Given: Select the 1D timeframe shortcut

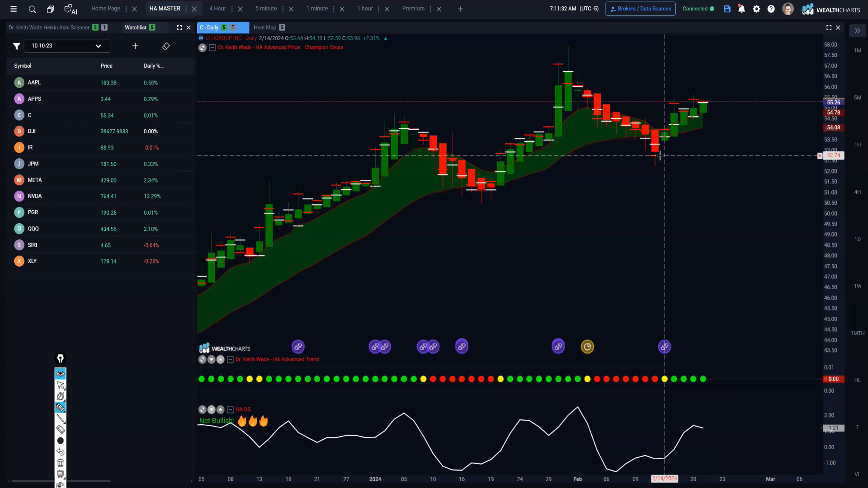Looking at the screenshot, I should point(857,239).
